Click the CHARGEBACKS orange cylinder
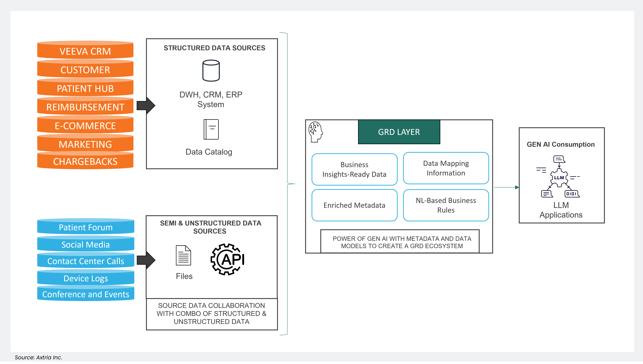This screenshot has height=364, width=643. click(x=85, y=161)
